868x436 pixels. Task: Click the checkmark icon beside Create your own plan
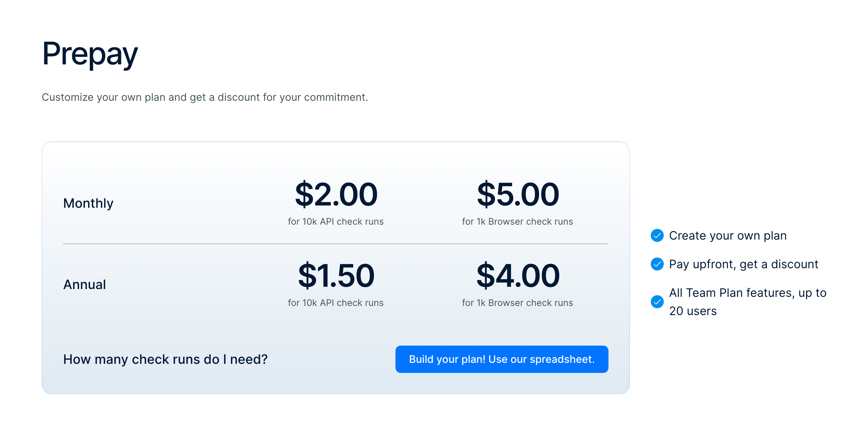tap(657, 235)
